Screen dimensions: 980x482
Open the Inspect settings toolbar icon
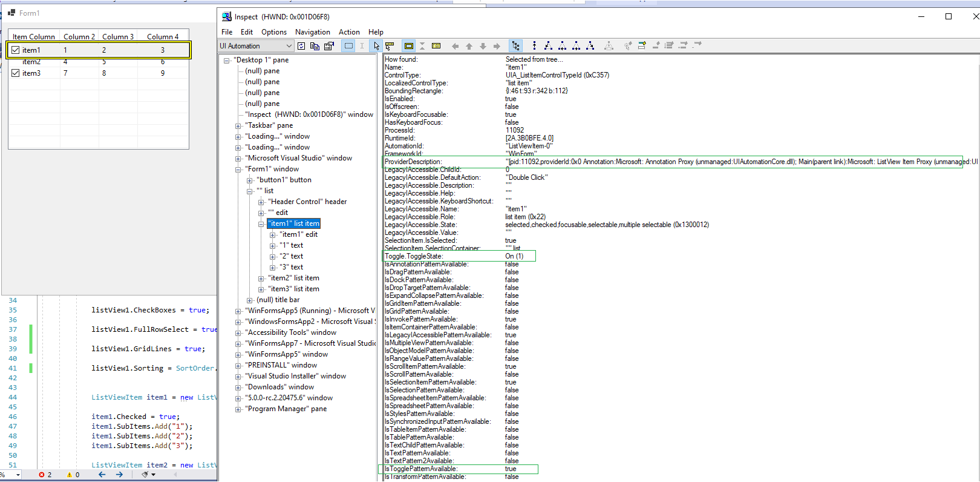(329, 46)
